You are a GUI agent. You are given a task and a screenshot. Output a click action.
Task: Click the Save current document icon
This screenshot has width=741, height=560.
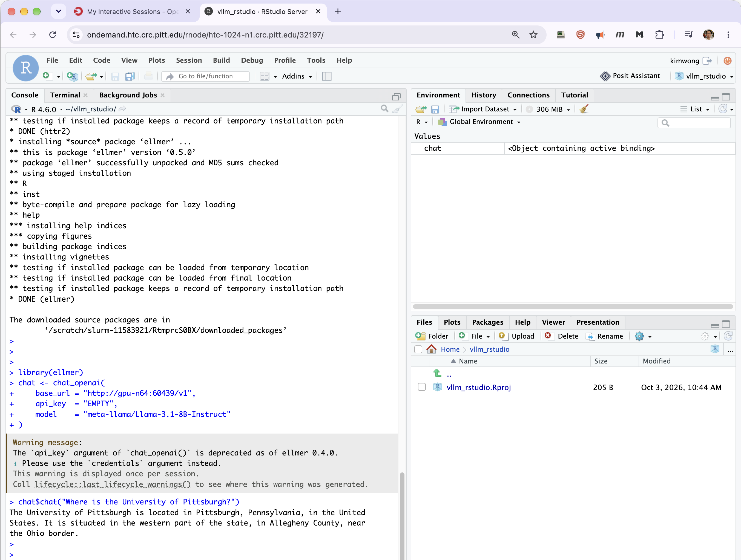point(115,76)
